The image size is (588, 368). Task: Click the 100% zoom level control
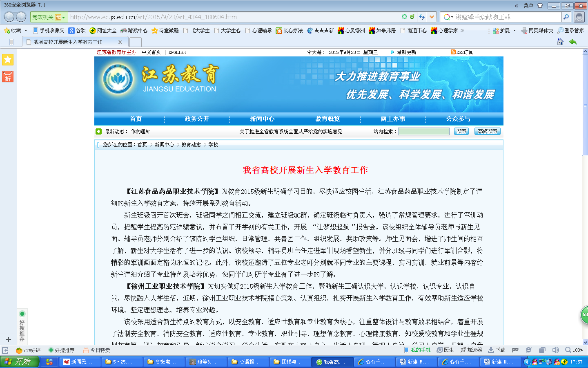574,350
